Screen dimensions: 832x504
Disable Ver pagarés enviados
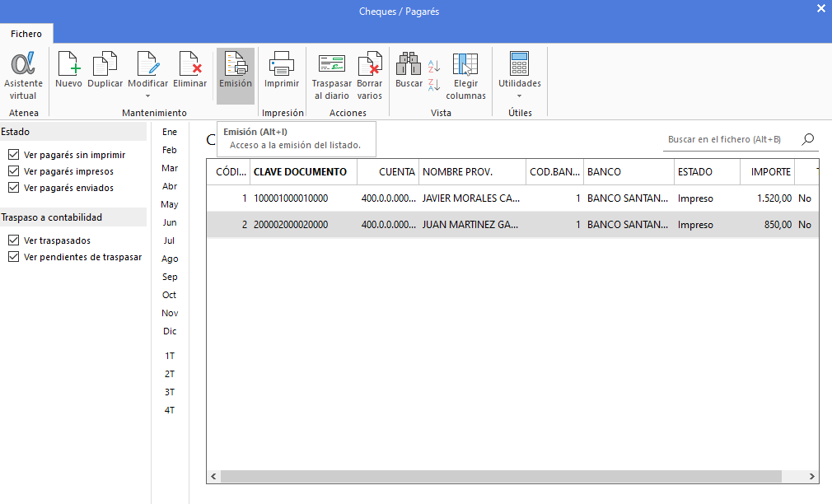[13, 187]
